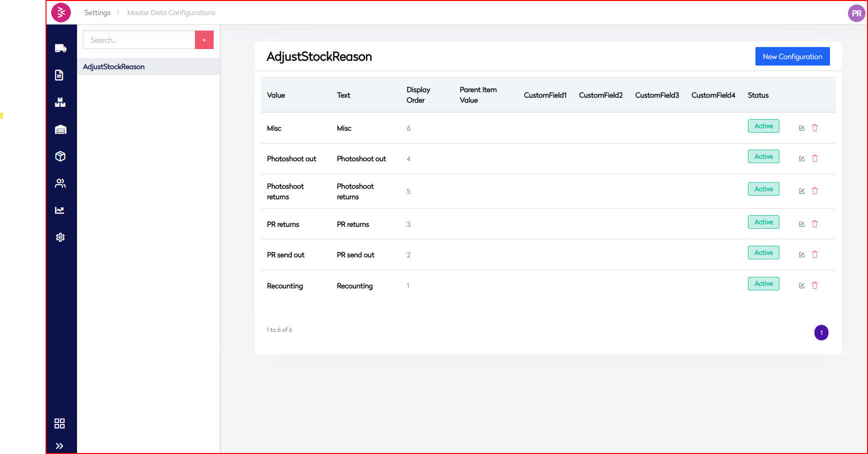Expand the sidebar with double chevron
The image size is (868, 454).
(60, 446)
